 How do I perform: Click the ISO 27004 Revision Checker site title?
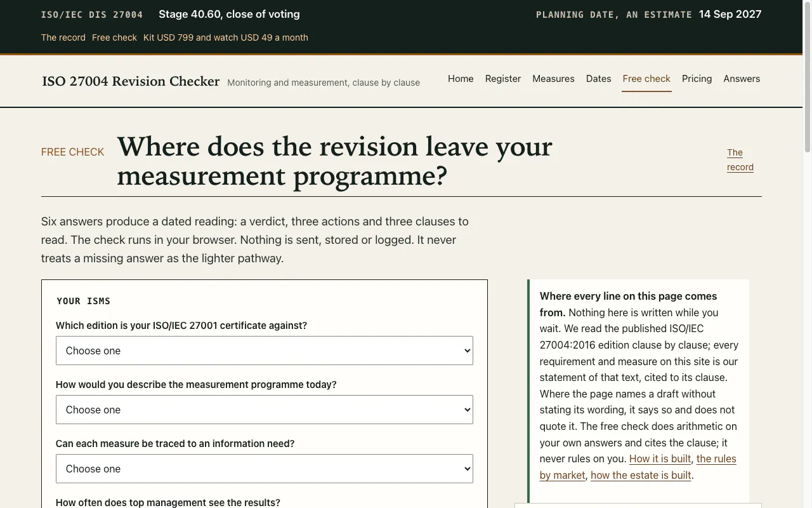[x=131, y=81]
